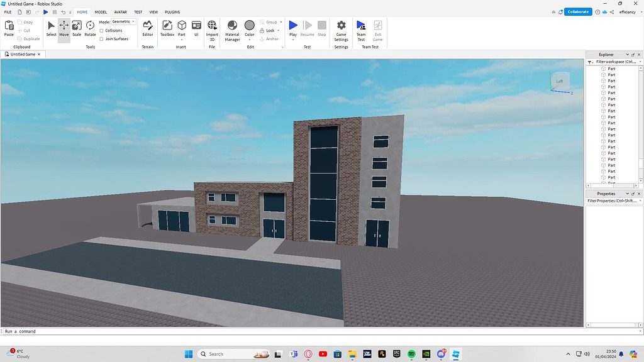Screen dimensions: 644x362
Task: Select the first Part in Explorer
Action: pos(611,69)
